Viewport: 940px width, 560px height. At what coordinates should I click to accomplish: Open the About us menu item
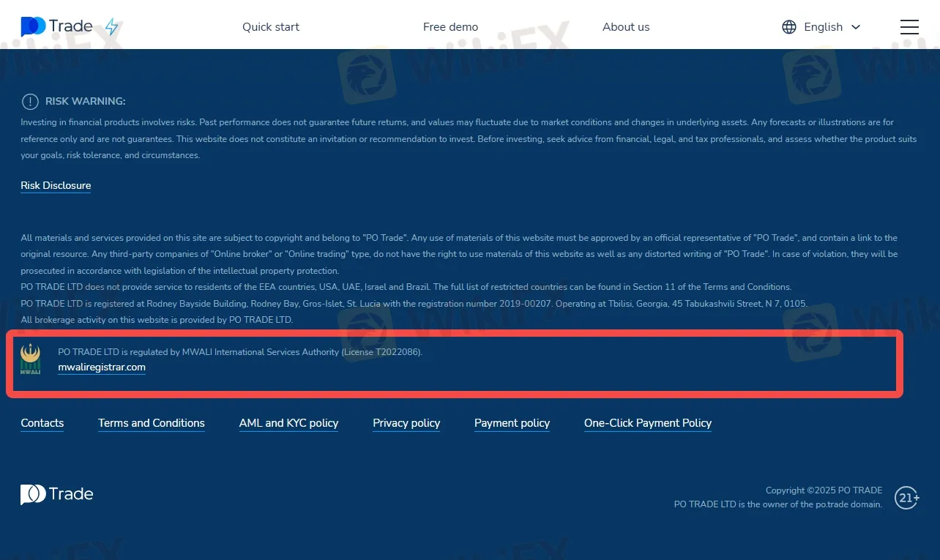point(626,27)
